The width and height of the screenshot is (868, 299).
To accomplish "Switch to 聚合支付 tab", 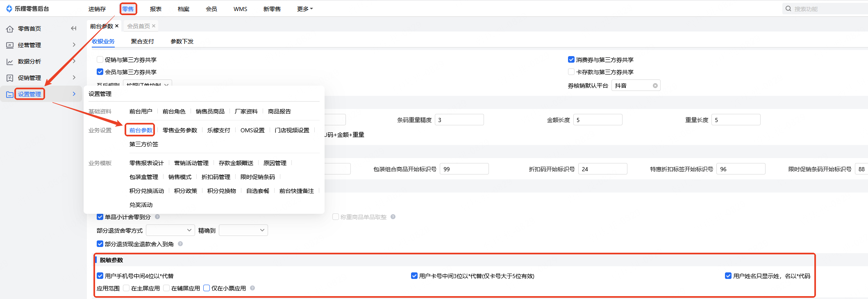I will point(143,41).
